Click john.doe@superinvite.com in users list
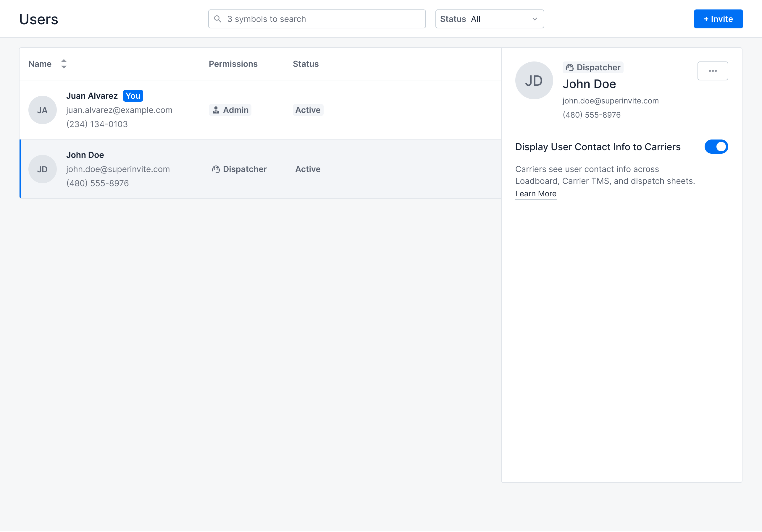Image resolution: width=762 pixels, height=532 pixels. 118,169
